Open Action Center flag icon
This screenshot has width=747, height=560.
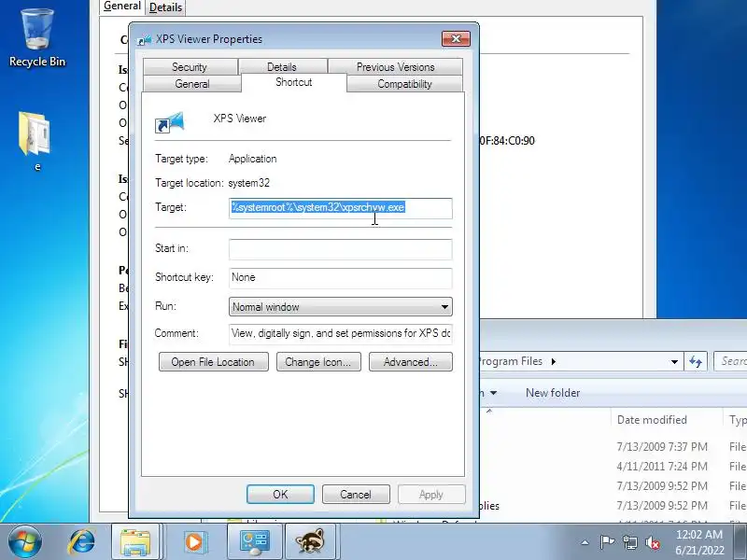607,542
